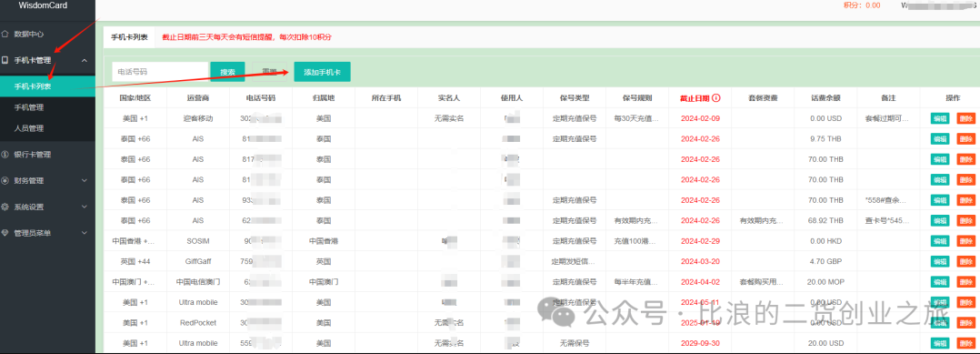Viewport: 980px width, 354px height.
Task: Click the gear icon beside 系统设置
Action: point(5,207)
